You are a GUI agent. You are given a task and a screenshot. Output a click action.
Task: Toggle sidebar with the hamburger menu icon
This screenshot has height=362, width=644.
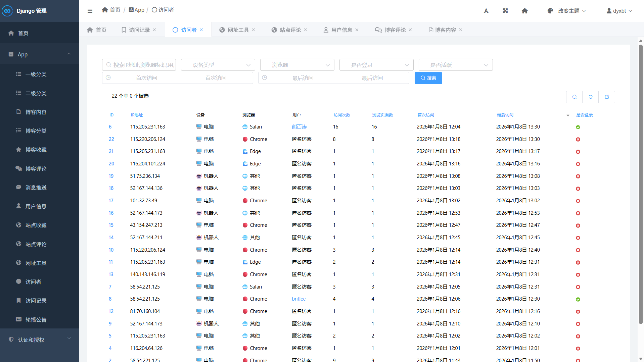click(90, 11)
